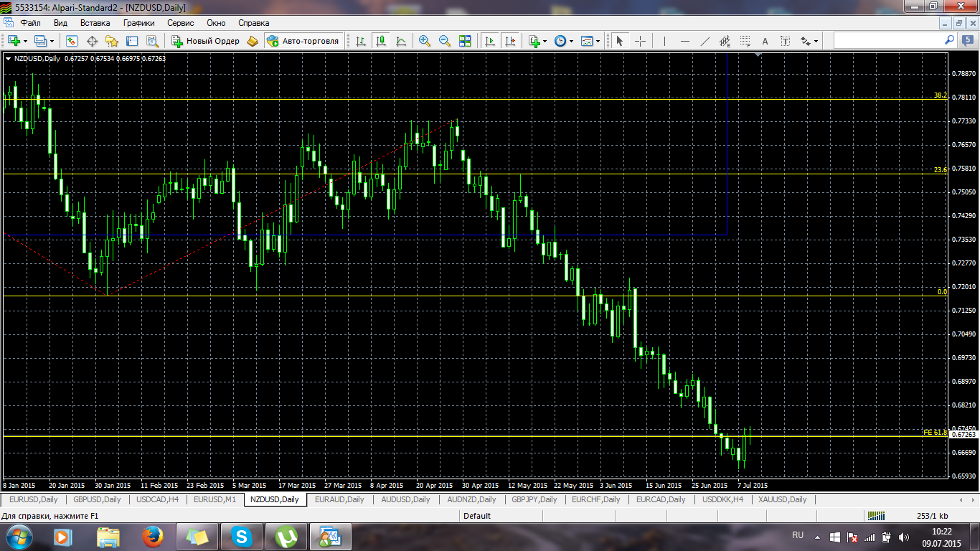
Task: Expand the indicators dropdown arrow
Action: pyautogui.click(x=545, y=41)
